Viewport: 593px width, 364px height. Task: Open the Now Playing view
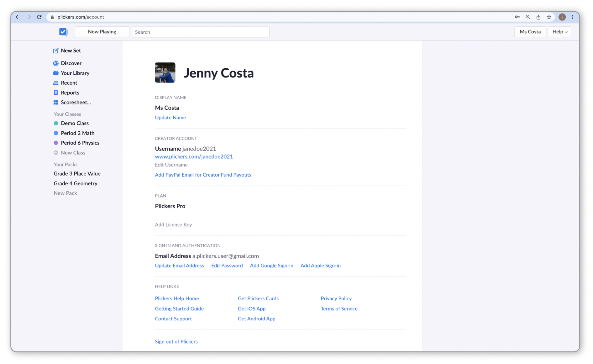click(102, 32)
